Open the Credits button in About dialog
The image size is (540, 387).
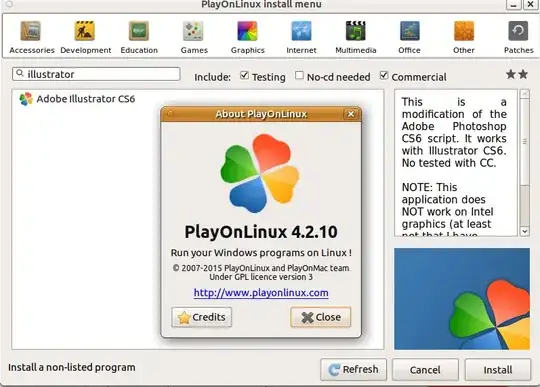[x=201, y=317]
